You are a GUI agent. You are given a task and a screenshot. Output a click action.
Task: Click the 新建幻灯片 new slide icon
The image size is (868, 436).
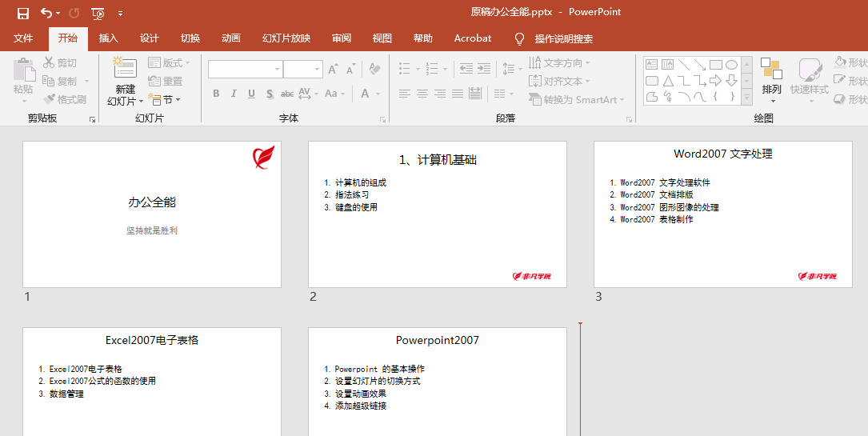pos(125,67)
